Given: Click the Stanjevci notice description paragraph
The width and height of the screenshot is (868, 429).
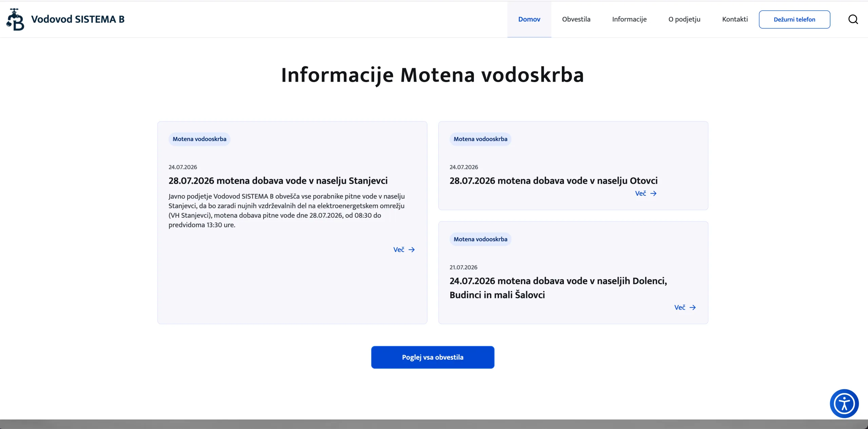Looking at the screenshot, I should click(287, 211).
